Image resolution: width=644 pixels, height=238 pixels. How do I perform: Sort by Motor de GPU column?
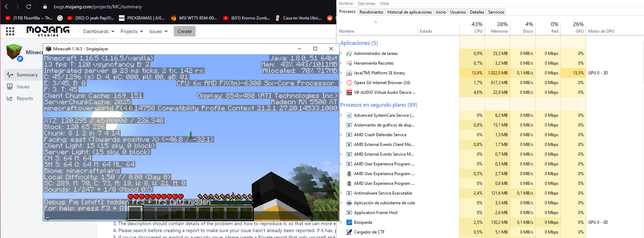[601, 31]
